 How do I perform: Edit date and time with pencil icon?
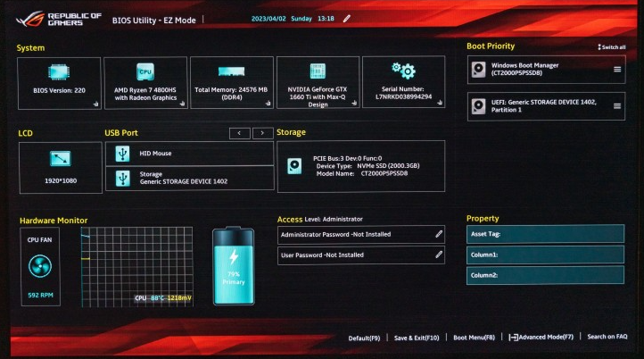coord(347,19)
